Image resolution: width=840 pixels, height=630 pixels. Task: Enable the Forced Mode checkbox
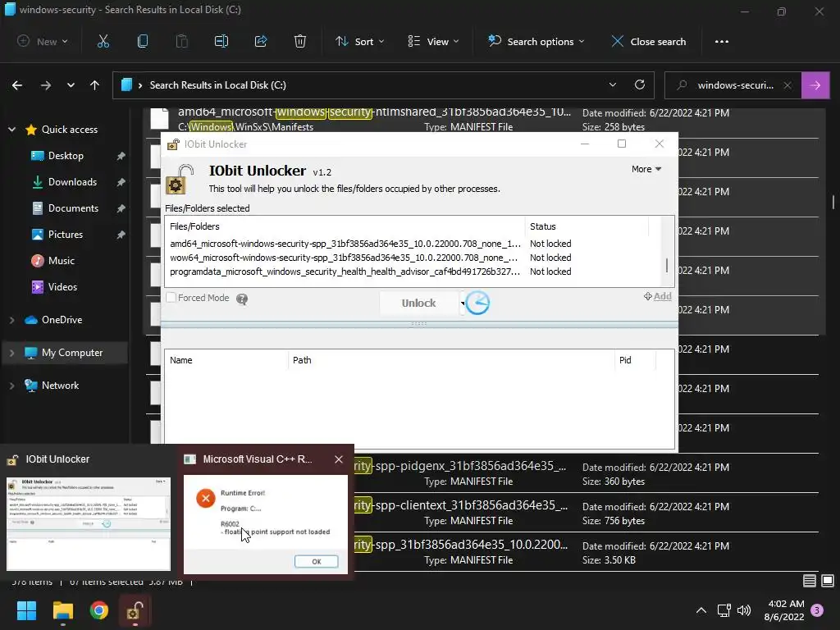(171, 297)
